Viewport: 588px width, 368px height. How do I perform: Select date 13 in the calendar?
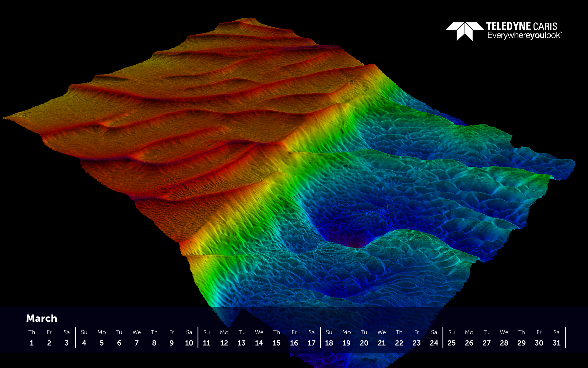pos(242,343)
